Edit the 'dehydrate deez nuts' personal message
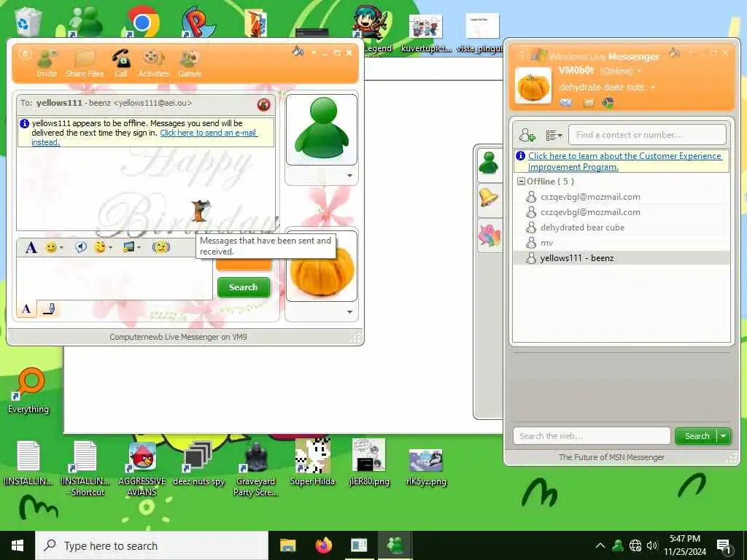The image size is (747, 560). (601, 87)
